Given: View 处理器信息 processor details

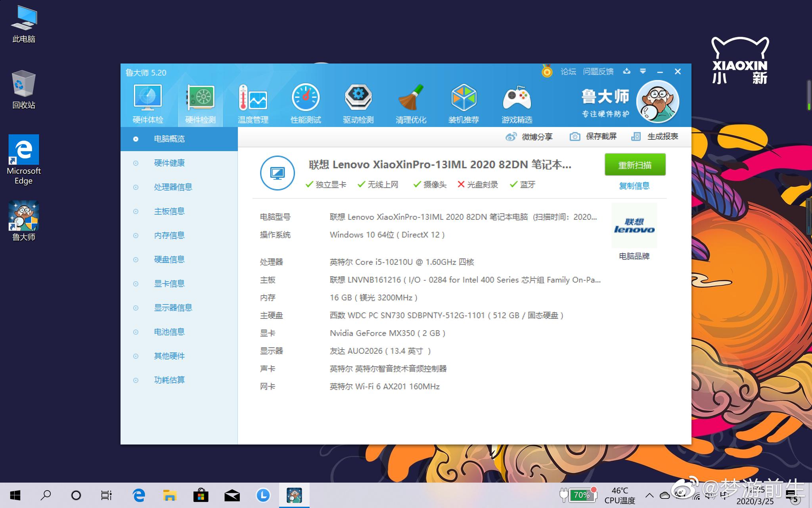Looking at the screenshot, I should click(x=173, y=187).
